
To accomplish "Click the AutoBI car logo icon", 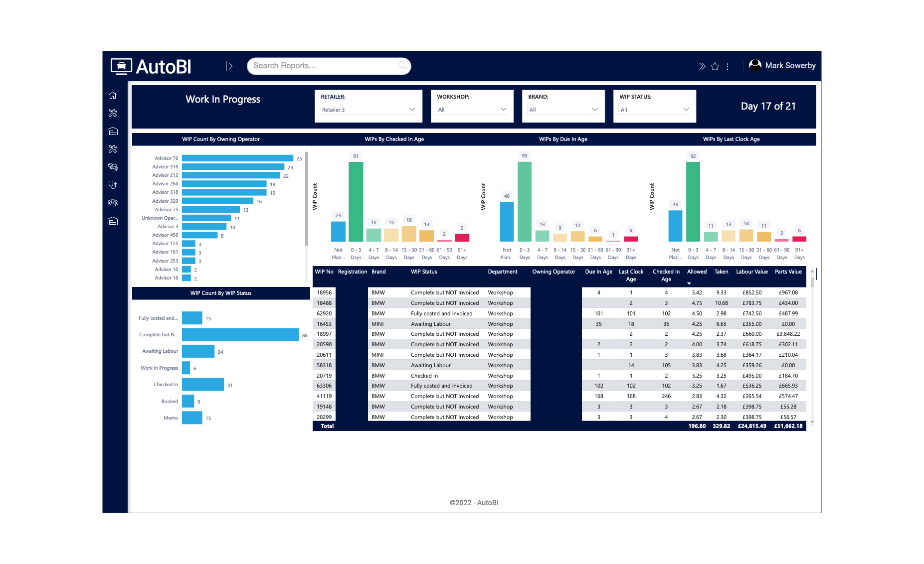I will [120, 66].
